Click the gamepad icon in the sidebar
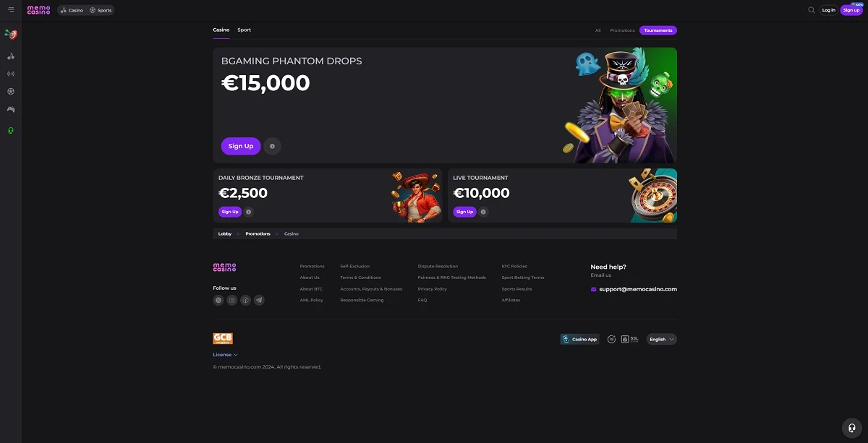This screenshot has height=443, width=868. 11,110
